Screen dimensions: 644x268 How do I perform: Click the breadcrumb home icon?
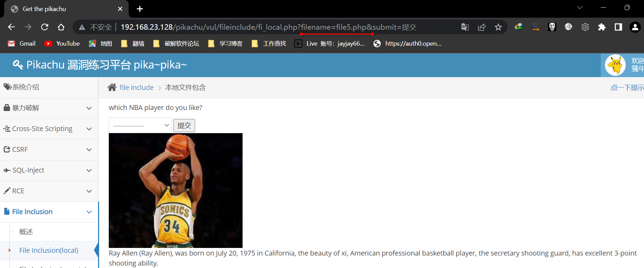click(112, 87)
